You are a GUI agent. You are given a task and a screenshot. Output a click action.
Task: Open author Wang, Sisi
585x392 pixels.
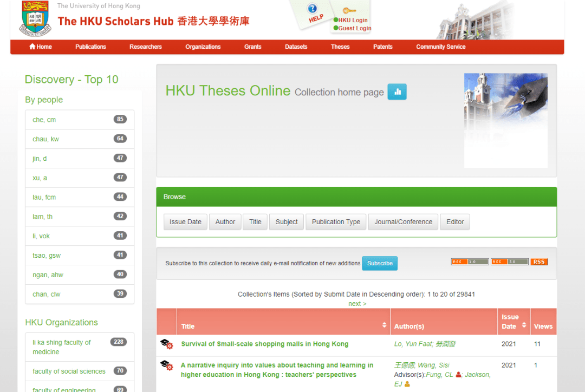coord(433,365)
